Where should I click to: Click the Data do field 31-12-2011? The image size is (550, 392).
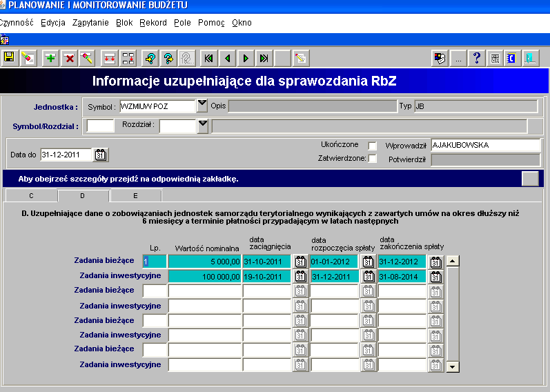(66, 155)
